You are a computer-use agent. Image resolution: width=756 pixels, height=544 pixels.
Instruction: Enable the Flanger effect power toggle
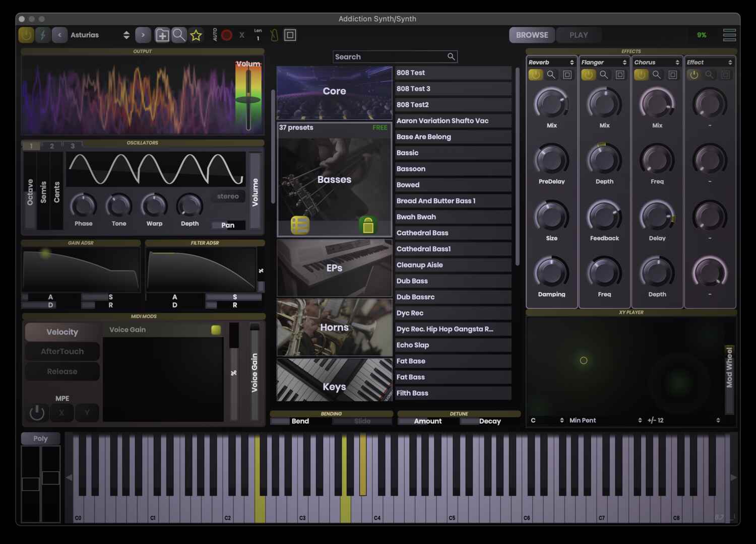pos(588,75)
